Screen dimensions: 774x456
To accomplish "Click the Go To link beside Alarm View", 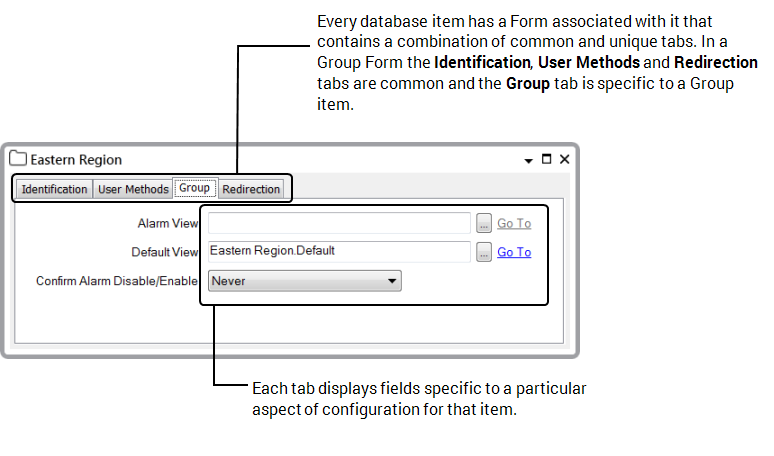I will click(514, 224).
